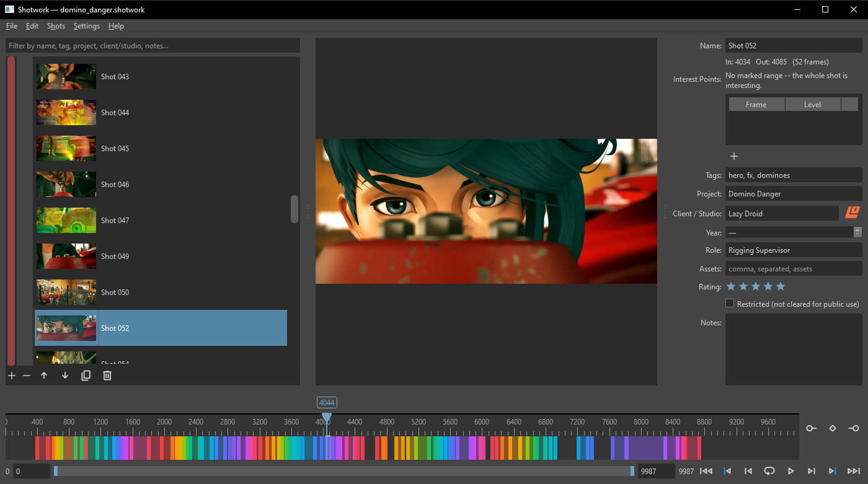868x484 pixels.
Task: Jump to the very end of timeline
Action: click(x=854, y=471)
